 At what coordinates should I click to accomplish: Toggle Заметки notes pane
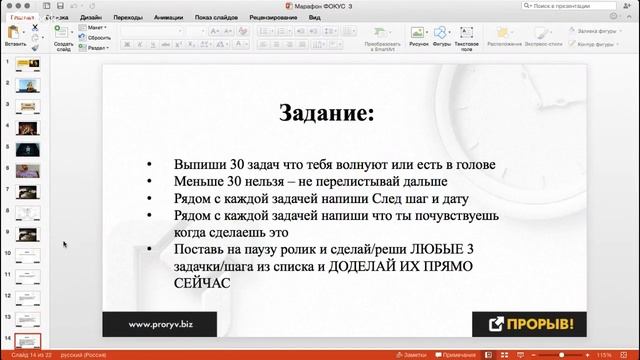click(411, 355)
